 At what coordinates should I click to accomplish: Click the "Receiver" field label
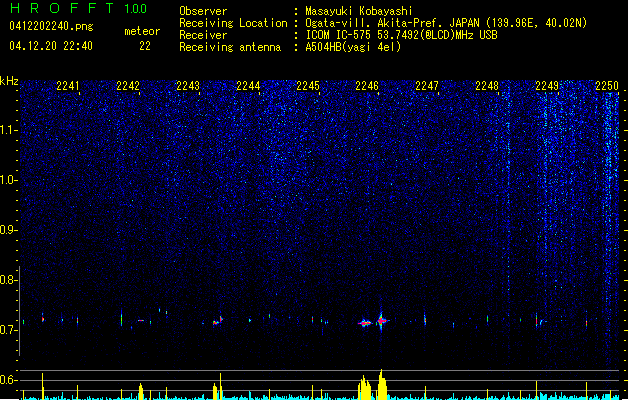click(203, 35)
